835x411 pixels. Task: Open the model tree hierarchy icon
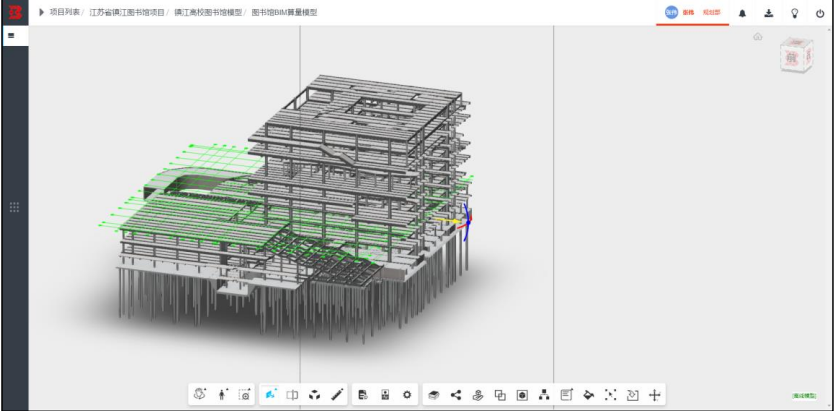(x=544, y=395)
